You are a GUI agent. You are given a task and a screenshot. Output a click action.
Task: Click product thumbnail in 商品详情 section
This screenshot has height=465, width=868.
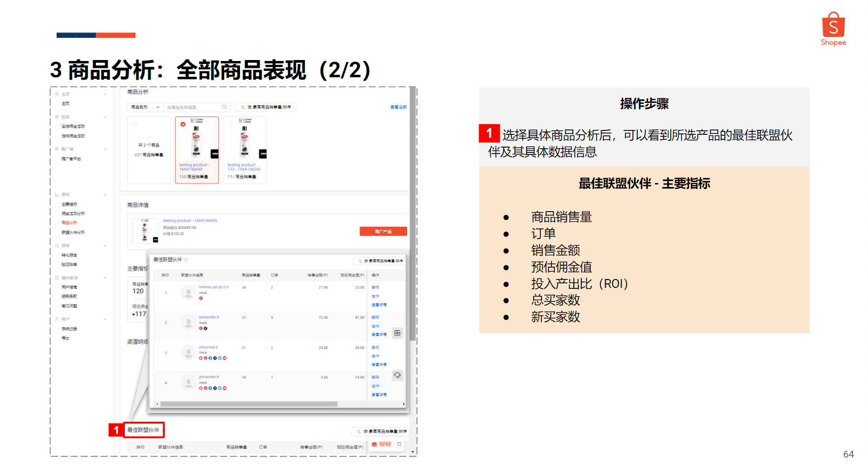[x=145, y=230]
